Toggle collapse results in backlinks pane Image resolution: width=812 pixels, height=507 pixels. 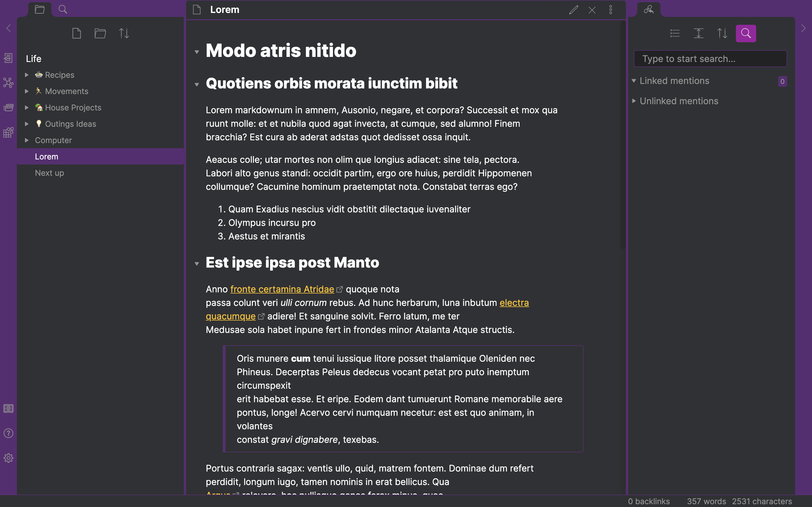(675, 33)
